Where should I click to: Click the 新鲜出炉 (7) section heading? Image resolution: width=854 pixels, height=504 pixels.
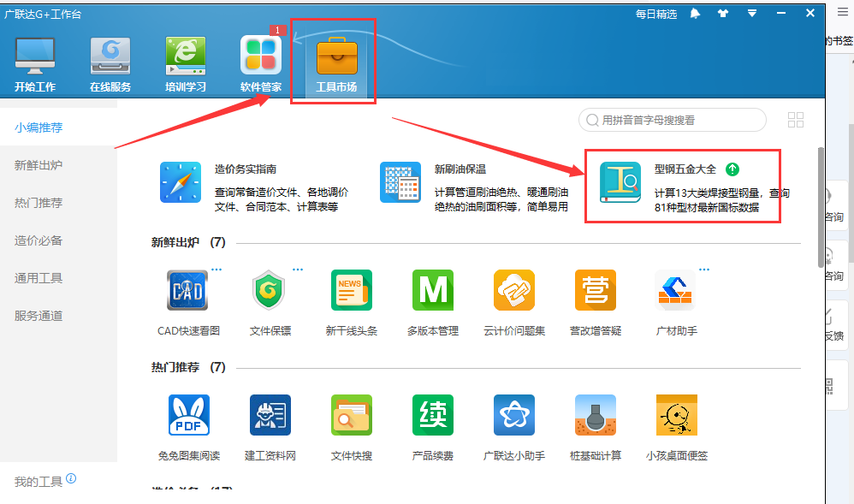tap(188, 242)
